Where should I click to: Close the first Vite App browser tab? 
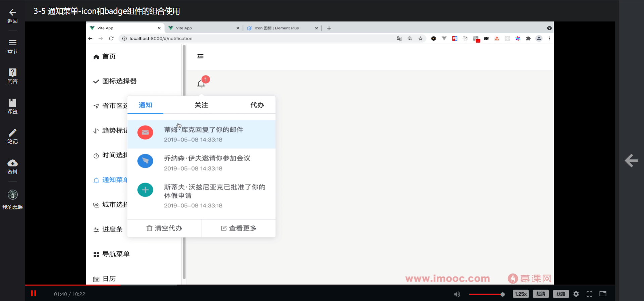click(x=159, y=28)
